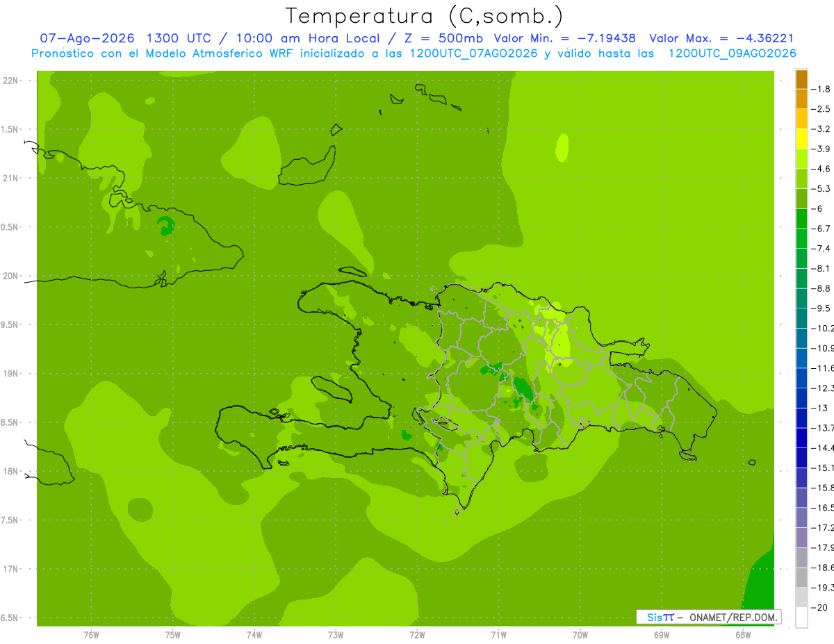The image size is (834, 644).
Task: Click the "-8.1" colorbar value
Action: [x=821, y=269]
